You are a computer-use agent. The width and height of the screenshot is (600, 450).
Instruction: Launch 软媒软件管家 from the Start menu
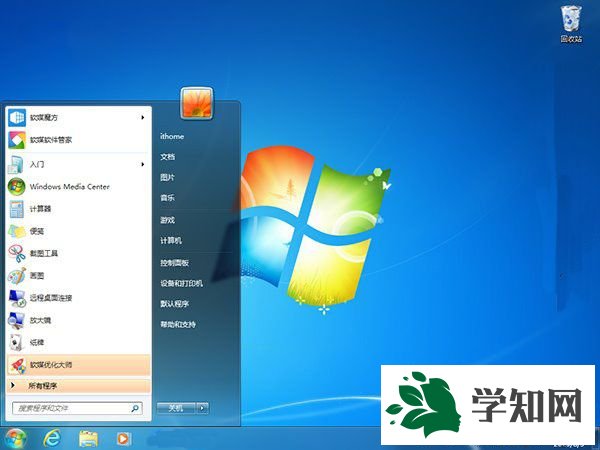point(78,140)
